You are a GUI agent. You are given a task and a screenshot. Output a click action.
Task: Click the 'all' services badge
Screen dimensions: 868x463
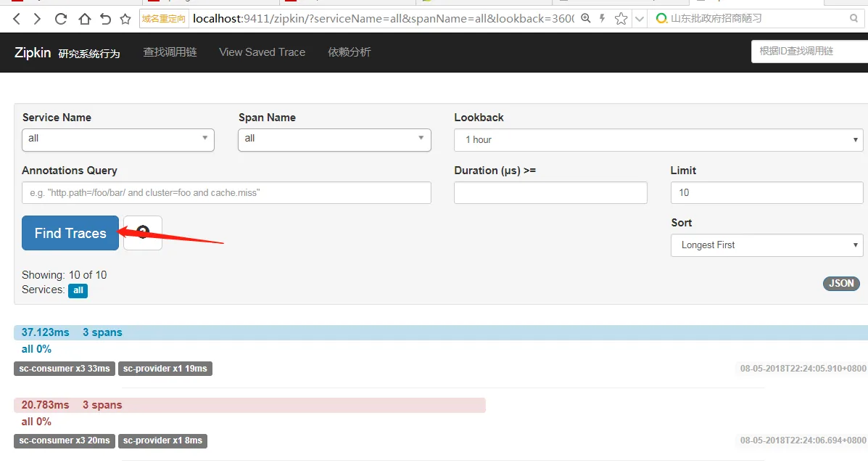click(78, 290)
